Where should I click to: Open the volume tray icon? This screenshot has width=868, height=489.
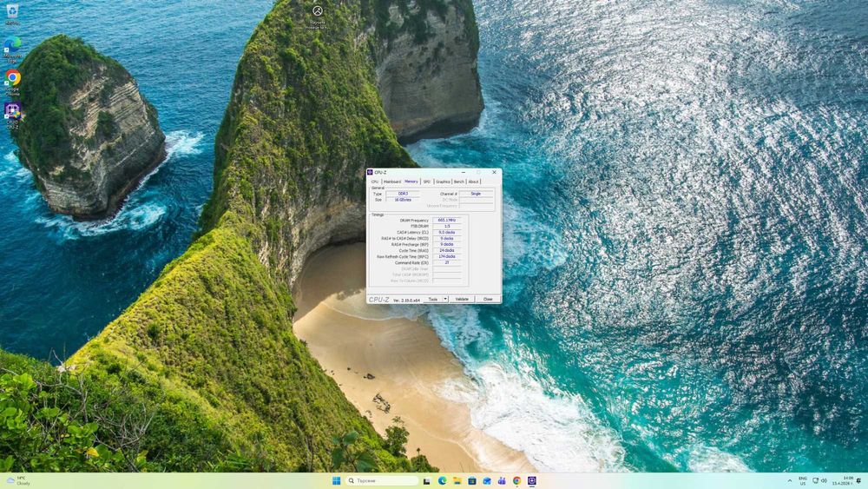824,480
